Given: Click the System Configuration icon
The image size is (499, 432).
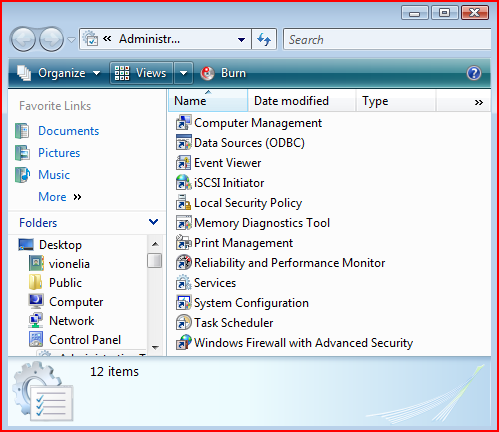Looking at the screenshot, I should (183, 303).
